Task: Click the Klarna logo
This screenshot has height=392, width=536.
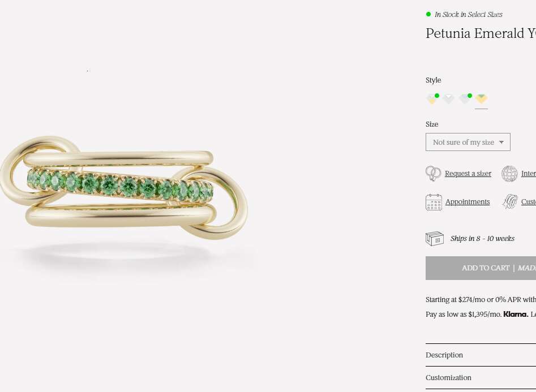Action: click(x=516, y=315)
